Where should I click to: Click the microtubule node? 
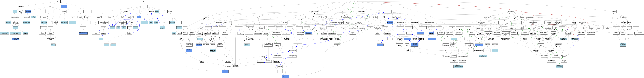[x=101, y=39]
